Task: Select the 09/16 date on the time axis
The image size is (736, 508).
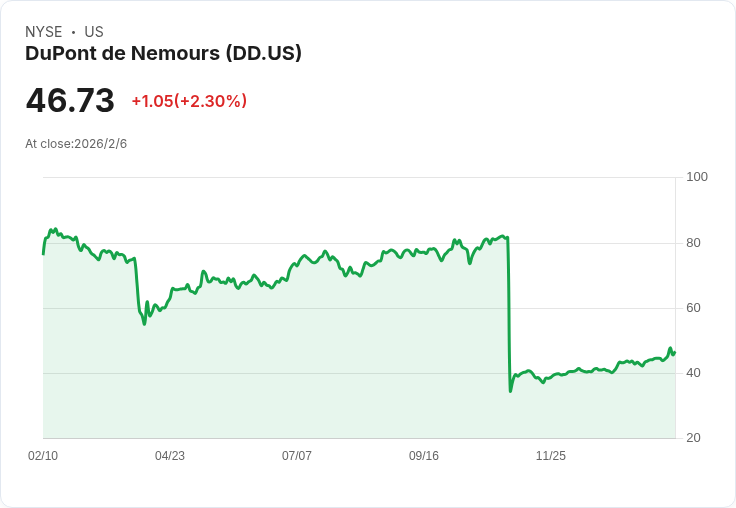Action: pyautogui.click(x=424, y=456)
